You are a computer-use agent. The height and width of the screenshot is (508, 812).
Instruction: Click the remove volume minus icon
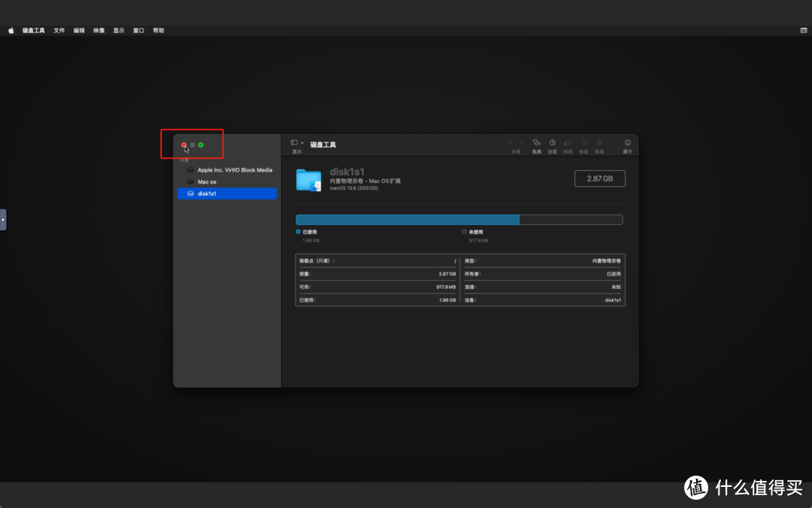[x=521, y=142]
